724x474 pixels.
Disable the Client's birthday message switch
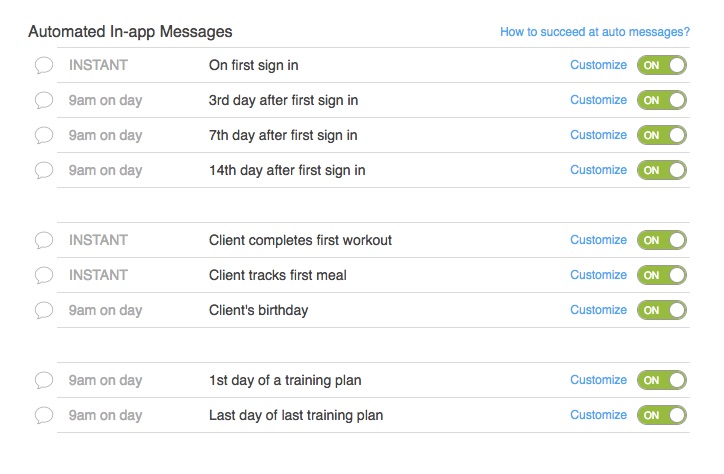coord(662,310)
